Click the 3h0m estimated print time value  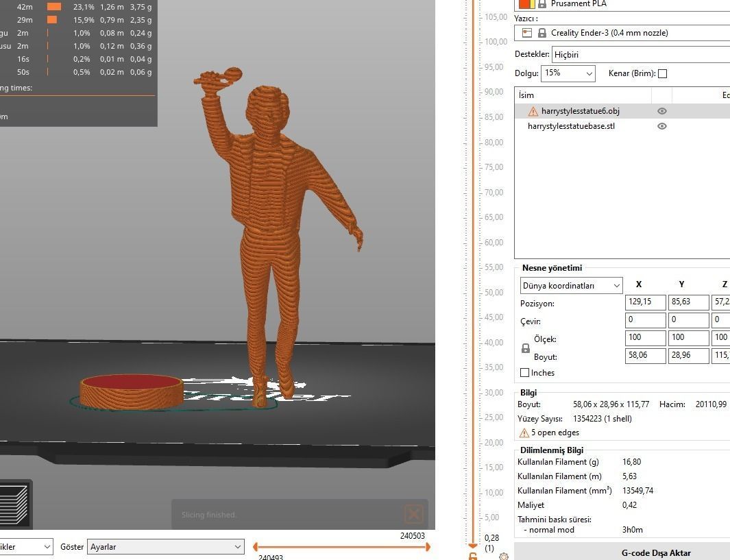coord(632,530)
